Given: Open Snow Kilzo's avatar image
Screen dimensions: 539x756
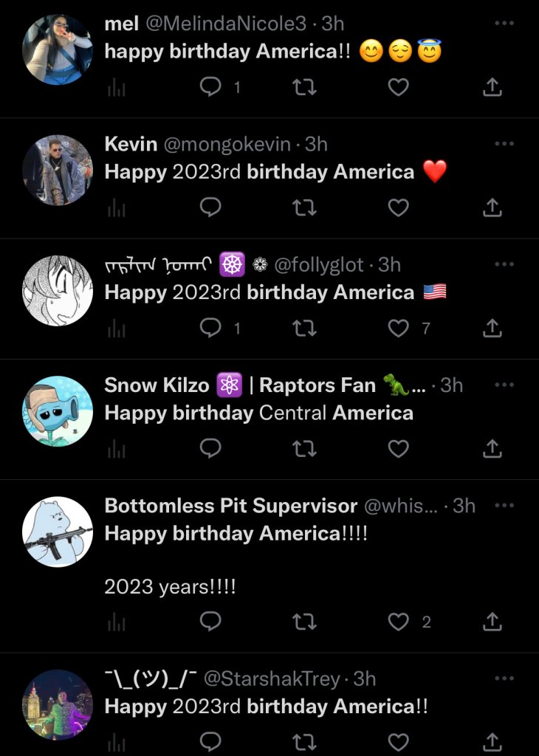Looking at the screenshot, I should point(58,411).
